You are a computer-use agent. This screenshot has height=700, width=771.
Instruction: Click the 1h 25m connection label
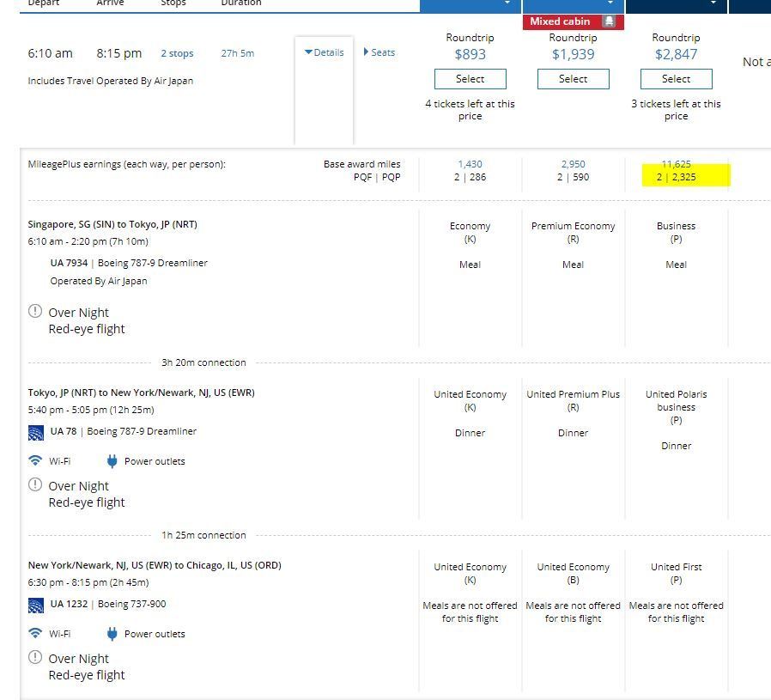(x=203, y=535)
